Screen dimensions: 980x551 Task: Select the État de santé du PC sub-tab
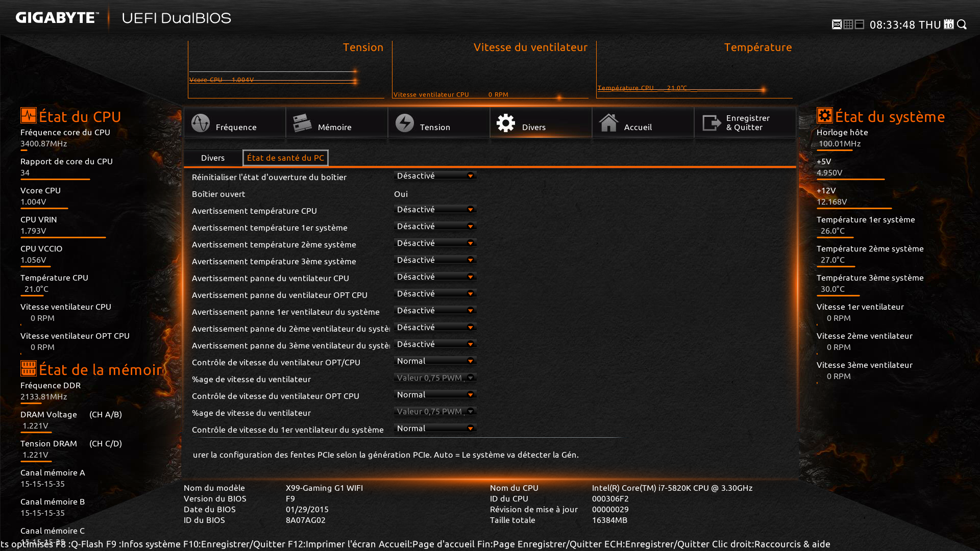point(285,158)
